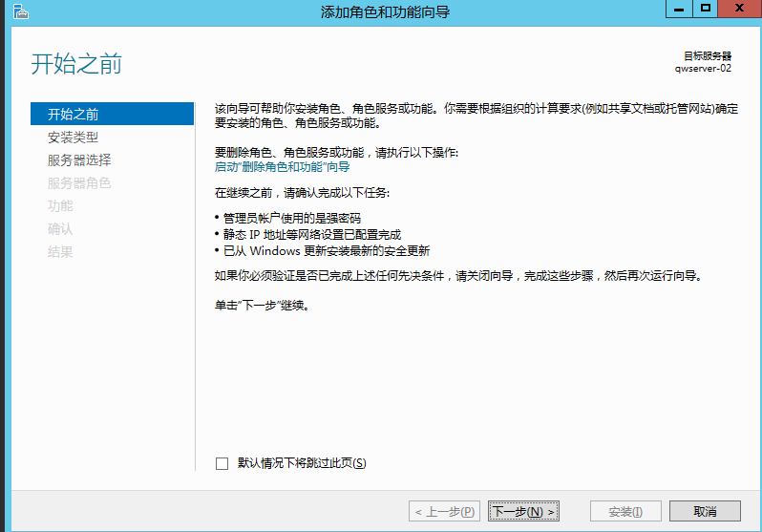The height and width of the screenshot is (532, 762).
Task: Select the 确认 step in sidebar
Action: (60, 228)
